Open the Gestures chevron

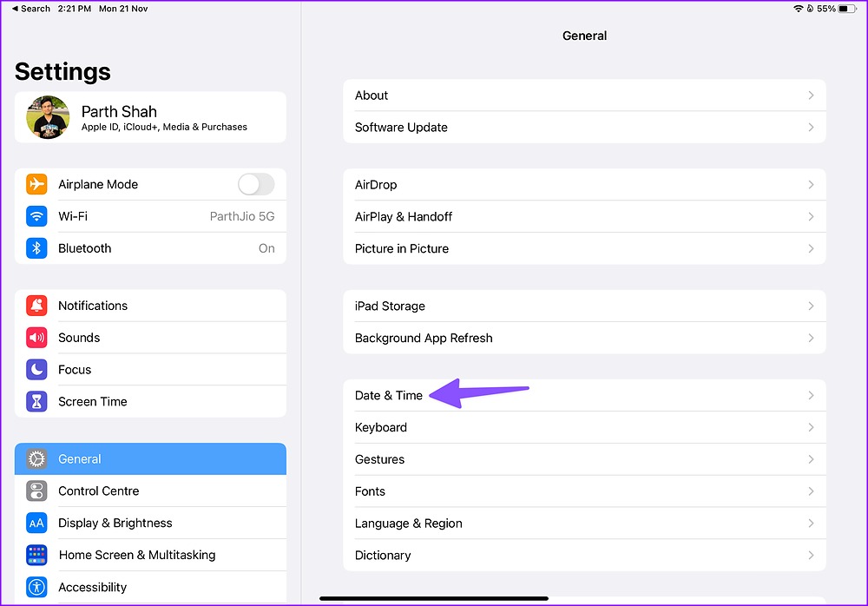pos(811,459)
